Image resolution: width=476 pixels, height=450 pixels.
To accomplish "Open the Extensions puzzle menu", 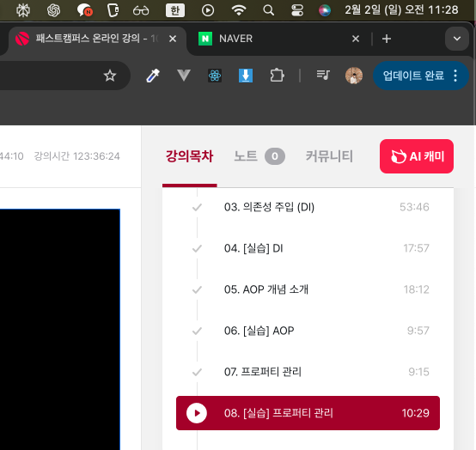I will click(277, 76).
